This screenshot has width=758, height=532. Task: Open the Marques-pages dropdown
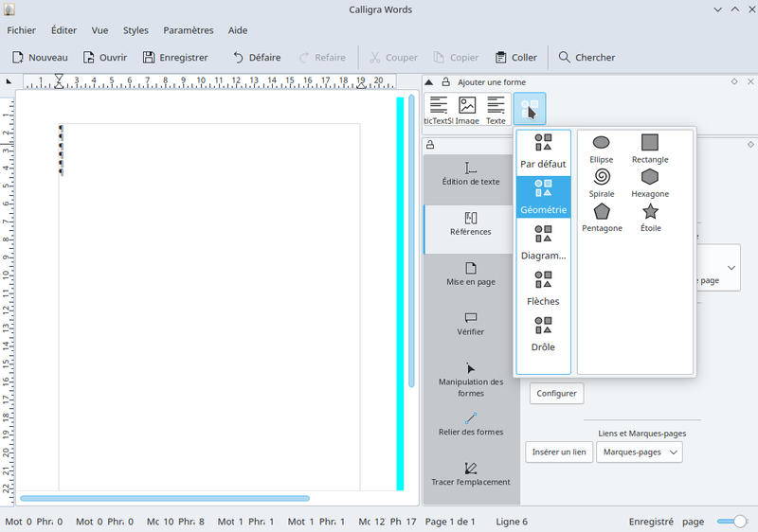[x=639, y=452]
